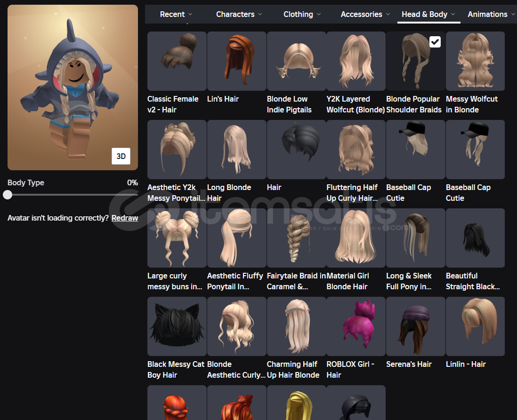This screenshot has height=420, width=517.
Task: Switch avatar preview to 3D view
Action: click(x=121, y=156)
